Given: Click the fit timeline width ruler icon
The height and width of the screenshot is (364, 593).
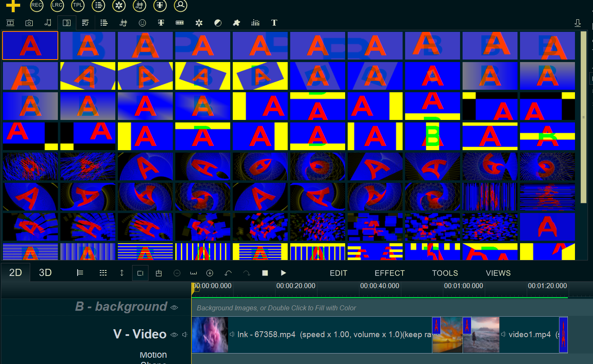Looking at the screenshot, I should click(193, 273).
